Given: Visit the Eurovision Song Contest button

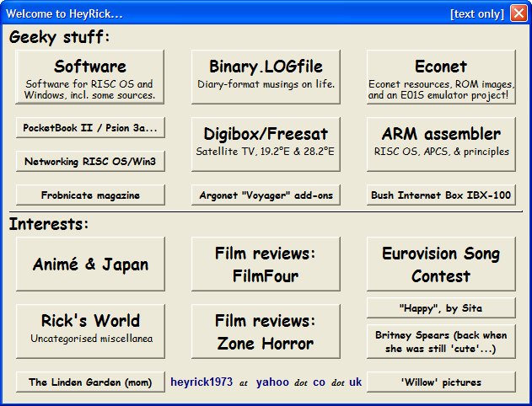Looking at the screenshot, I should point(441,264).
